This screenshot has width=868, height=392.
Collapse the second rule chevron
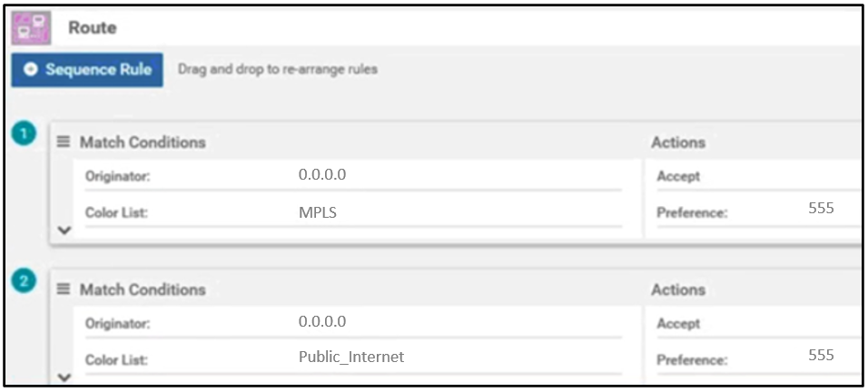(64, 377)
